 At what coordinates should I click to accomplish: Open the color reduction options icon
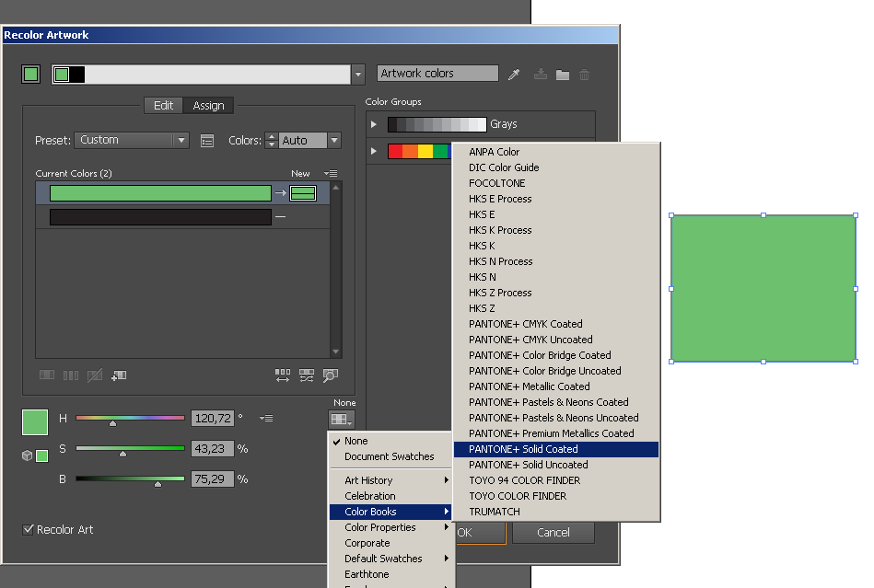(x=207, y=141)
